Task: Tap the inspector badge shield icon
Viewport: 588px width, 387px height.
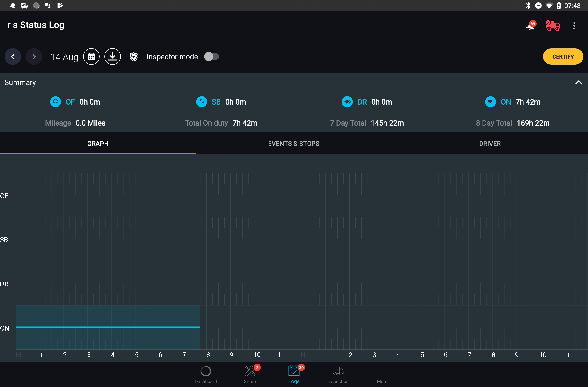Action: (x=134, y=57)
